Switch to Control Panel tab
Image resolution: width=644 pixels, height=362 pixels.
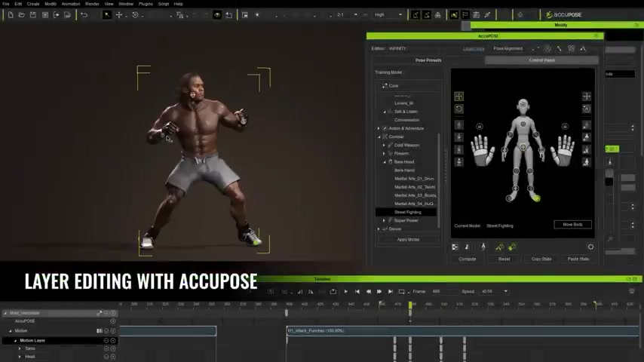(541, 60)
